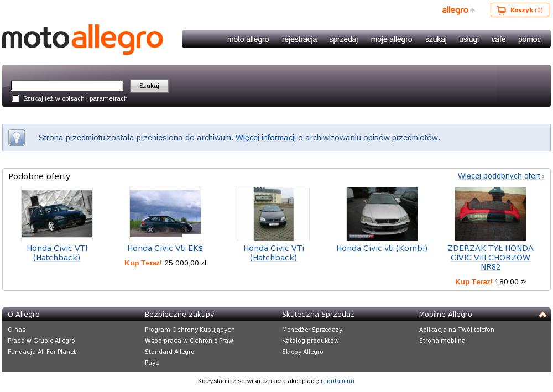Open Program Ochrony Kupujących link
Viewport: 553px width, 392px height.
tap(190, 330)
